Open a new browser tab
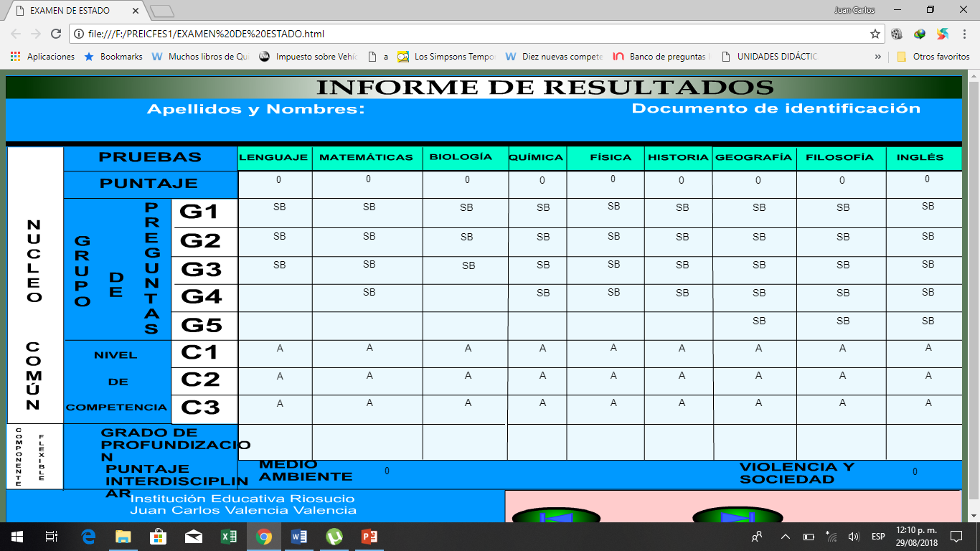This screenshot has height=551, width=980. coord(163,11)
